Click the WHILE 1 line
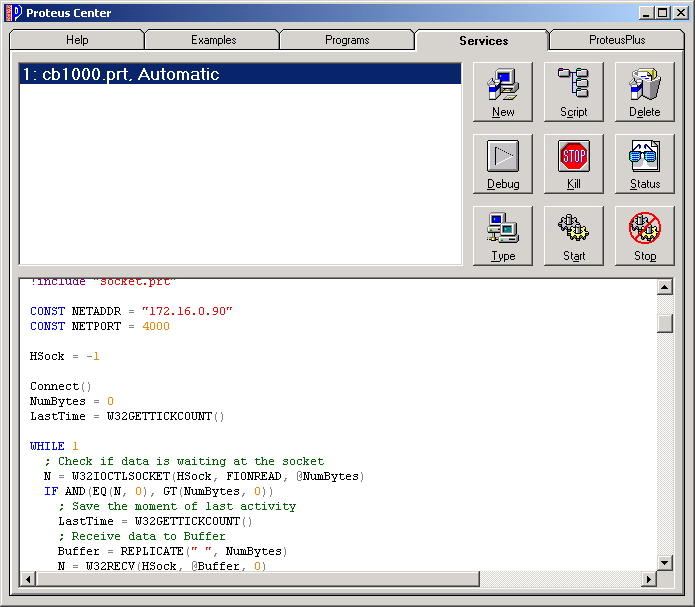Viewport: 695px width, 607px height. coord(54,446)
